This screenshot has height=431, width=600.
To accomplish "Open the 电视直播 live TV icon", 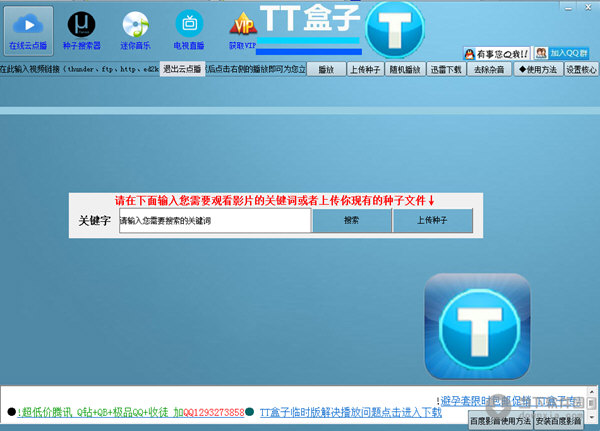I will click(x=188, y=24).
